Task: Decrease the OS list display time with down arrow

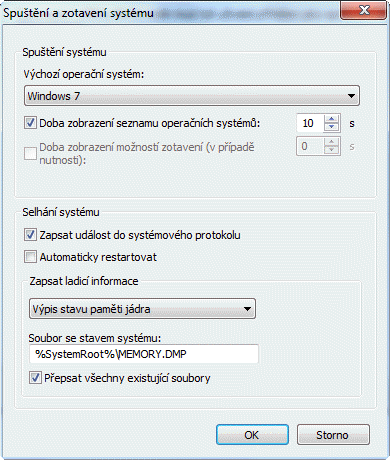Action: (331, 127)
